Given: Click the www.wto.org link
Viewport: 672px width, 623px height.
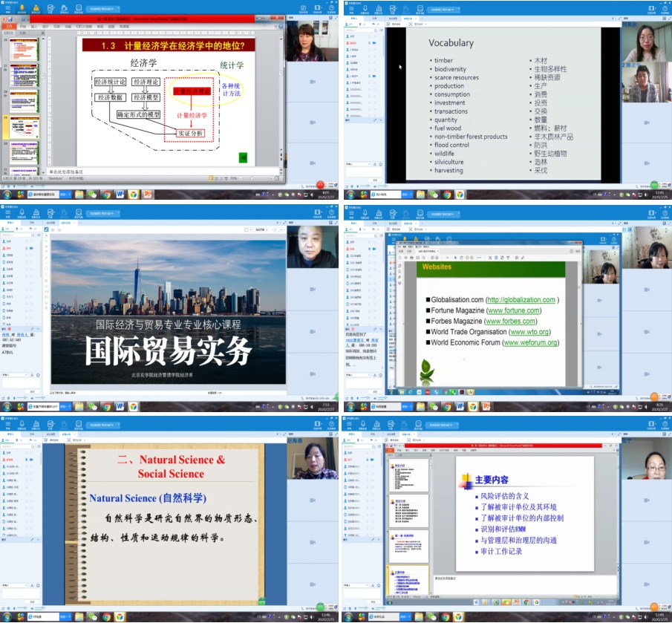Looking at the screenshot, I should click(527, 331).
